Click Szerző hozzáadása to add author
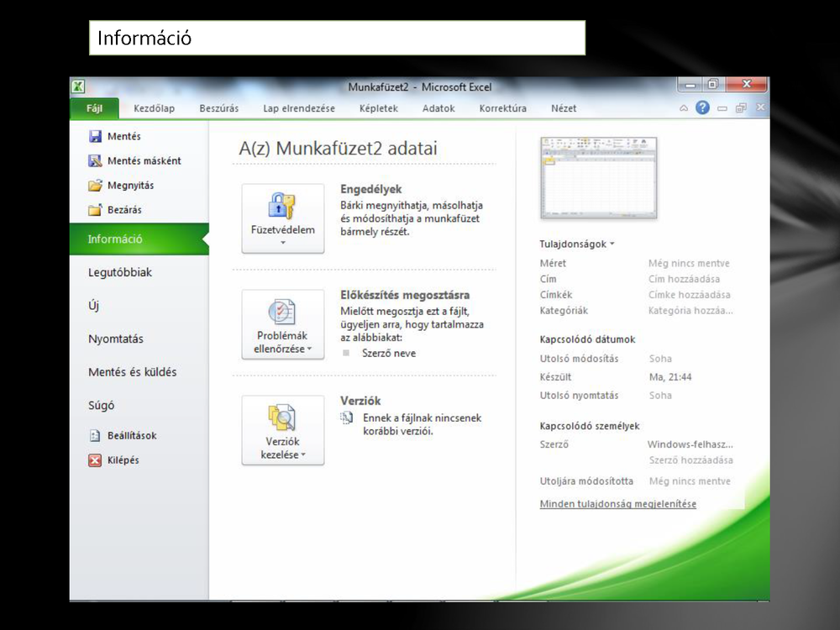 (691, 460)
